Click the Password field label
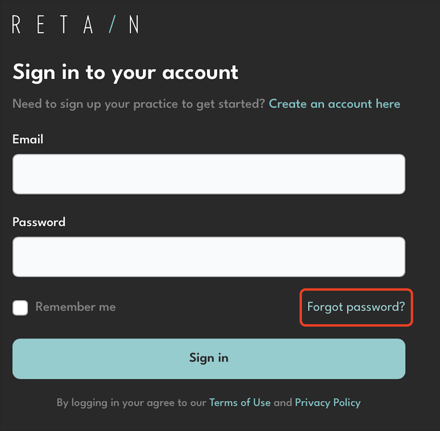The height and width of the screenshot is (431, 440). tap(39, 222)
